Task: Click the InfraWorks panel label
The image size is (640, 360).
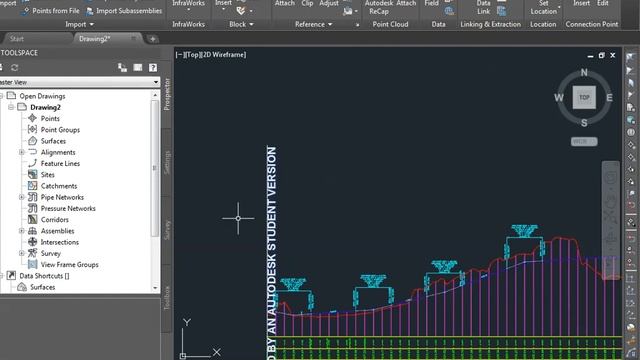Action: pyautogui.click(x=188, y=24)
